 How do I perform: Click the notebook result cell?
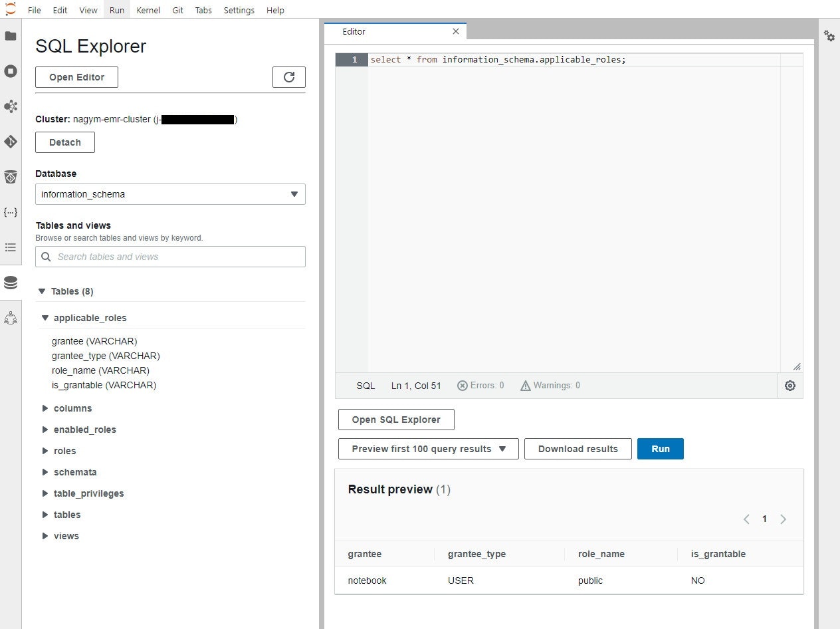pyautogui.click(x=367, y=580)
